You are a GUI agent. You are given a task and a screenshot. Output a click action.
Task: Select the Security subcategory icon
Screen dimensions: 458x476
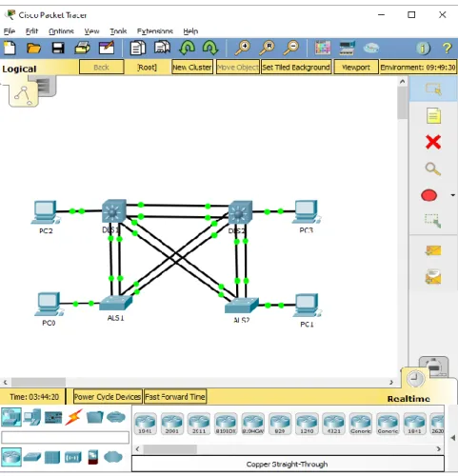[x=92, y=457]
